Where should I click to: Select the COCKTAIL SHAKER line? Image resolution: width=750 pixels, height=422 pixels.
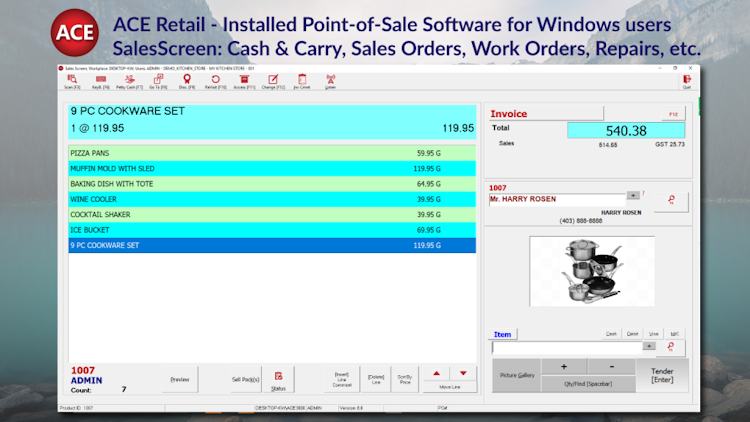[x=272, y=214]
